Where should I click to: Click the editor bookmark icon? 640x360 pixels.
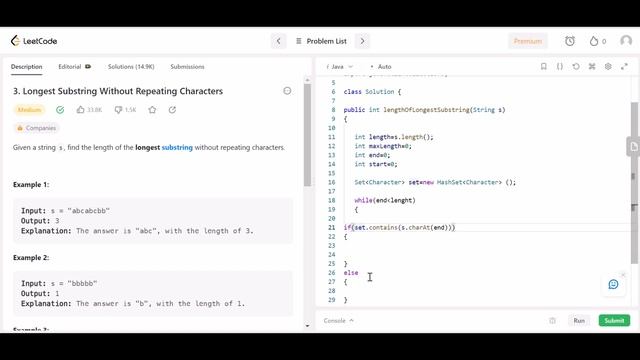(x=543, y=66)
